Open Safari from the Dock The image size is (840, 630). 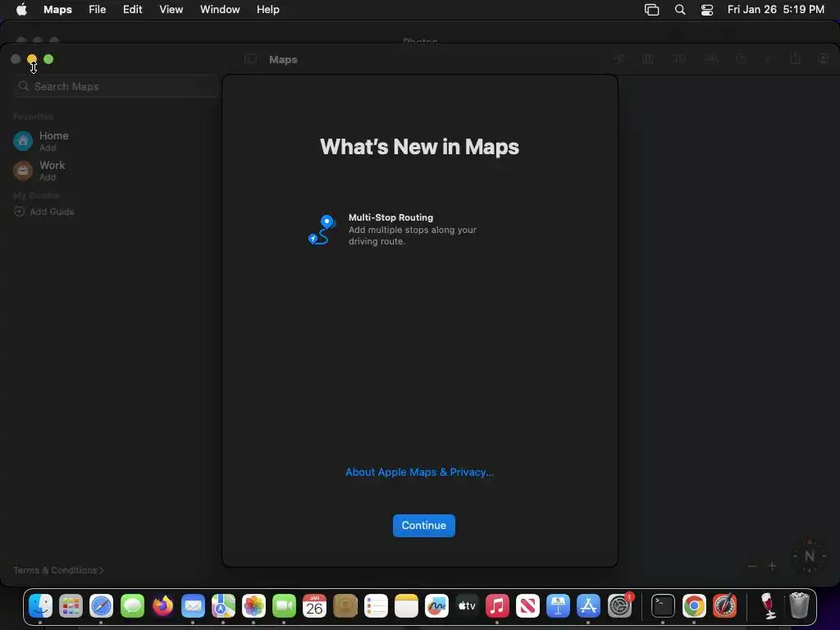(x=101, y=606)
